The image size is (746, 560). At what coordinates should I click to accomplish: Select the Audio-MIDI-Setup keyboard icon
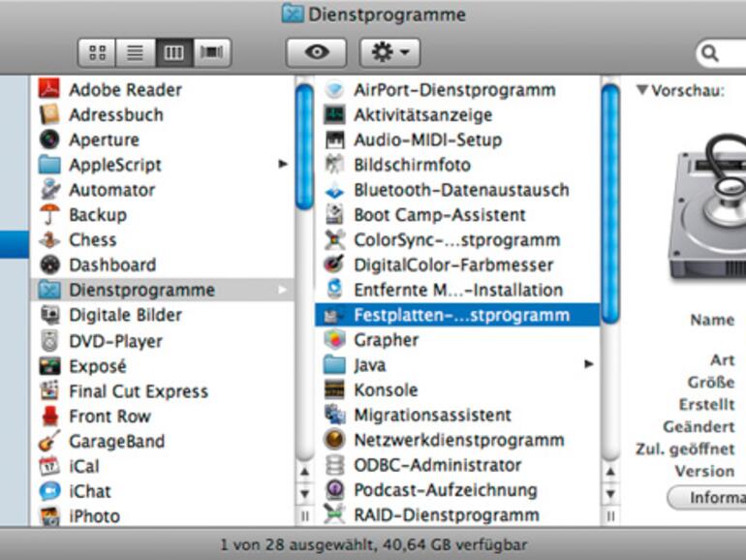(334, 140)
